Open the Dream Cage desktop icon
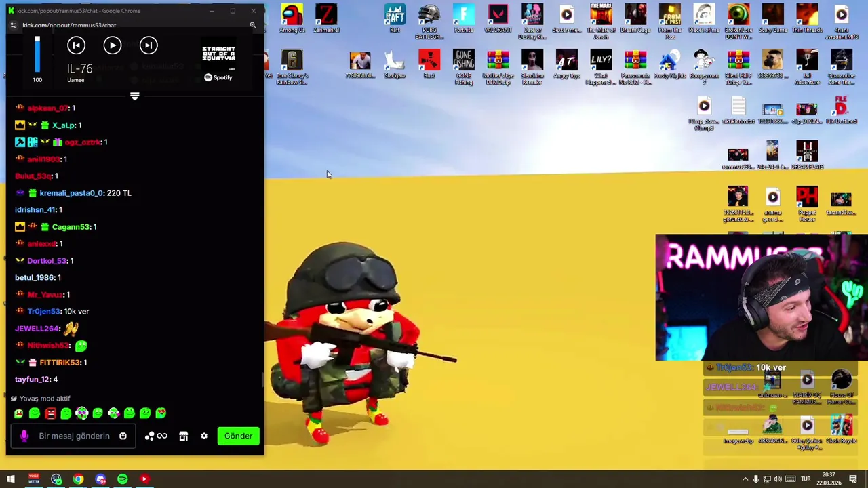Image resolution: width=868 pixels, height=488 pixels. pyautogui.click(x=635, y=18)
